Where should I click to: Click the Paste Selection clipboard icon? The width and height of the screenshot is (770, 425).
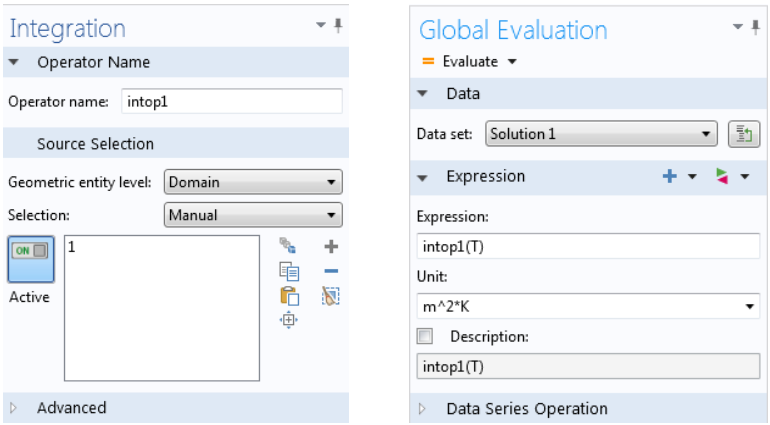(x=290, y=295)
